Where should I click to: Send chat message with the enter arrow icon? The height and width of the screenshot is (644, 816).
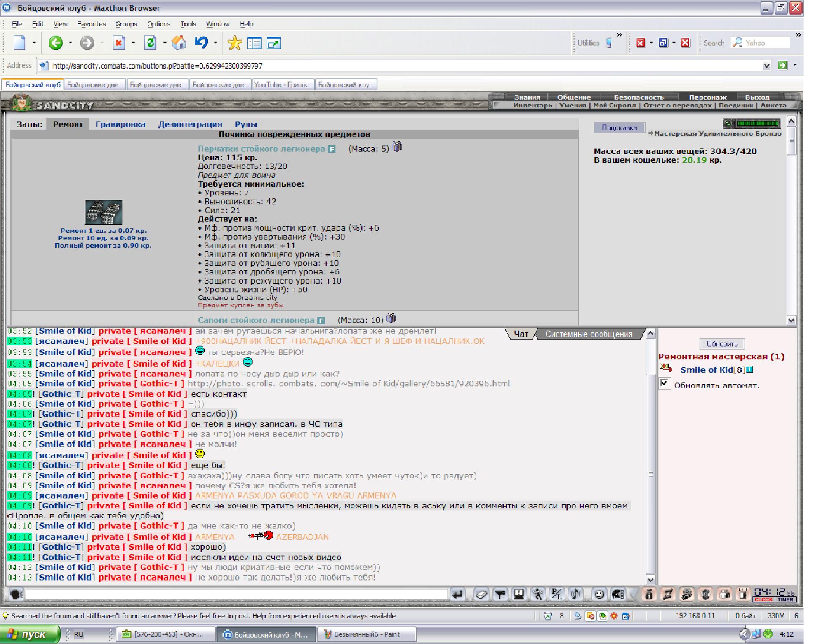click(458, 594)
